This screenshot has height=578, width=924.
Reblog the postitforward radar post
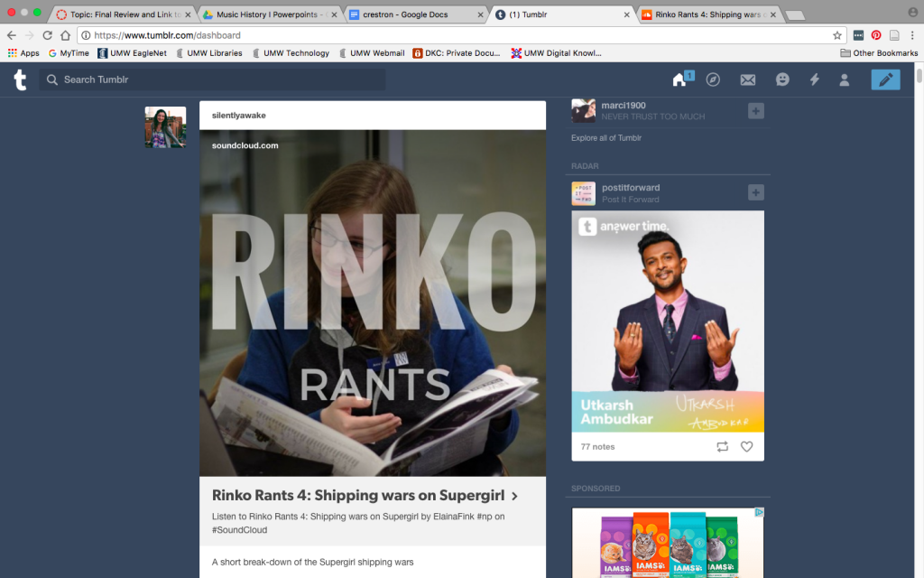[723, 446]
